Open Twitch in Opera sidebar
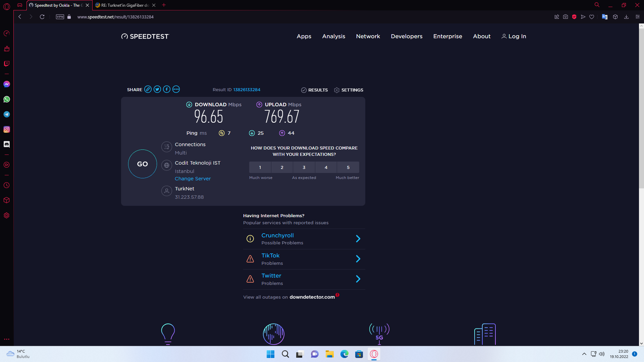The image size is (644, 362). pyautogui.click(x=7, y=64)
